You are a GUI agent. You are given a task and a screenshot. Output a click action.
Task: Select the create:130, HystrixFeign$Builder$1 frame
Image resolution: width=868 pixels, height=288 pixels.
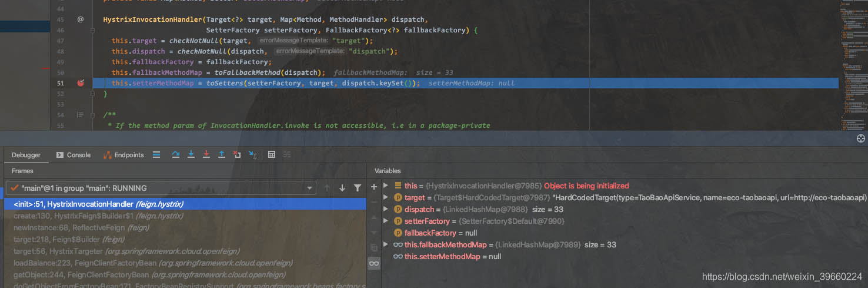click(x=98, y=216)
